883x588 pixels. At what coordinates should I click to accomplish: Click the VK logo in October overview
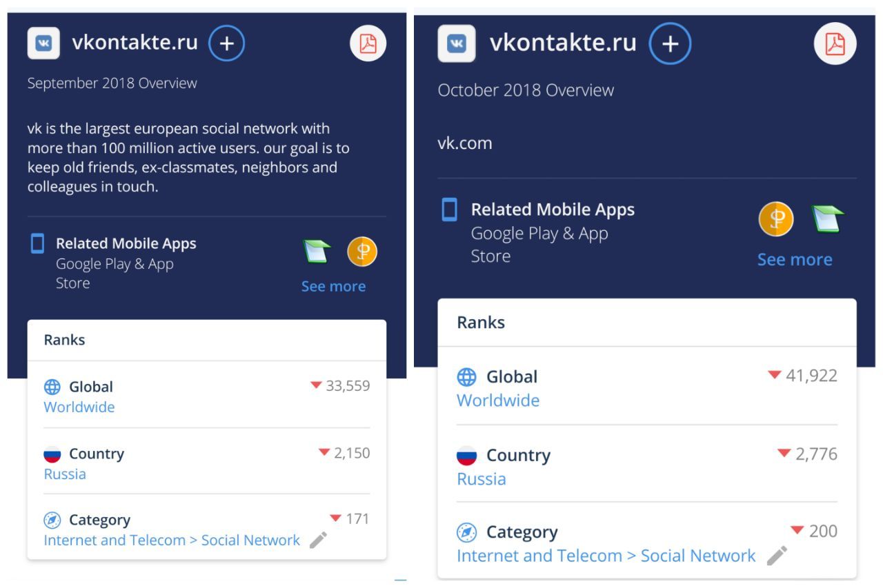457,43
